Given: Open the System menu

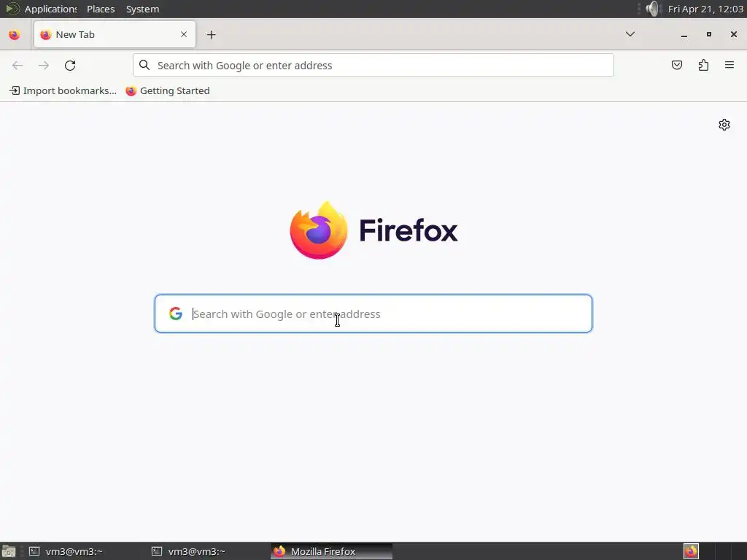Looking at the screenshot, I should (142, 9).
